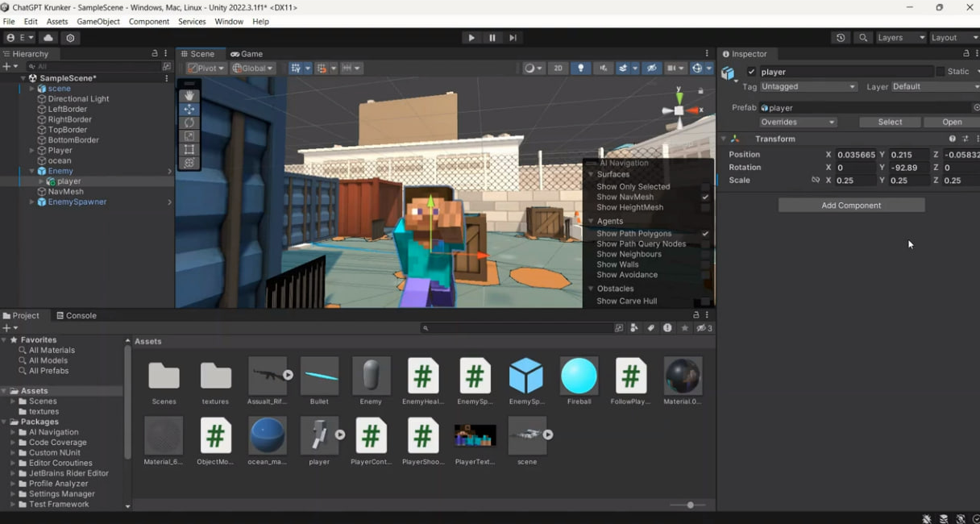Open the Layers dropdown in top toolbar
Viewport: 980px width, 524px height.
point(900,38)
